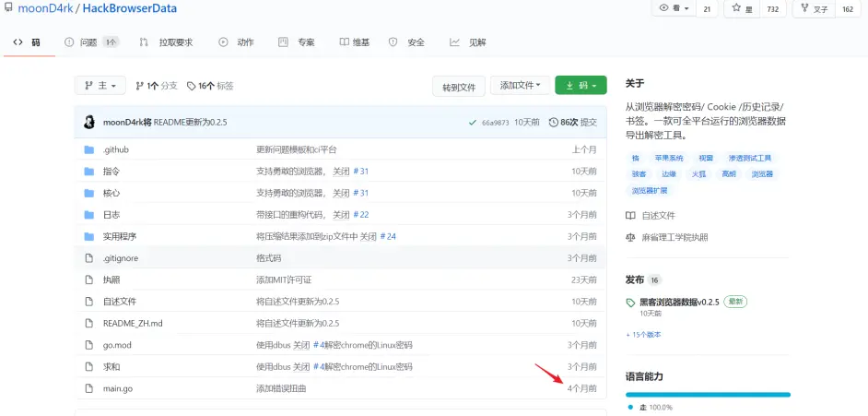The image size is (868, 416).
Task: Open the .github folder
Action: click(x=116, y=149)
